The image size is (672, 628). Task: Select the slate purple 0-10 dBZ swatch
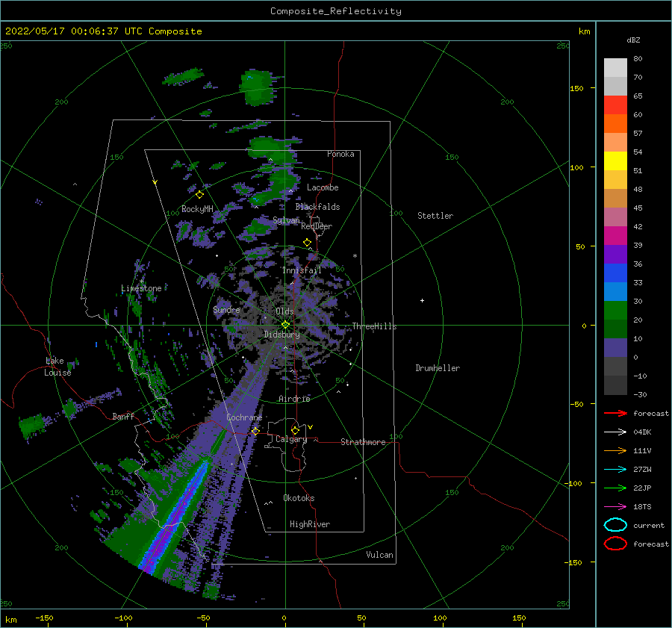point(615,348)
